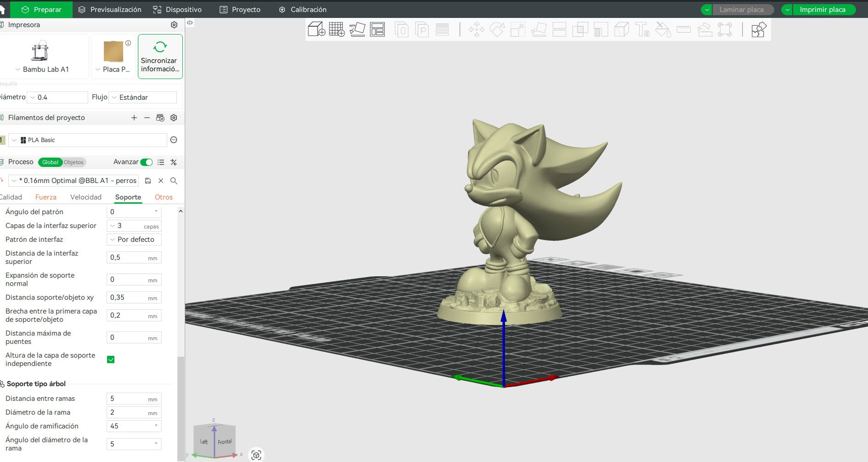Add a filament with the plus icon
This screenshot has width=868, height=462.
pos(134,118)
